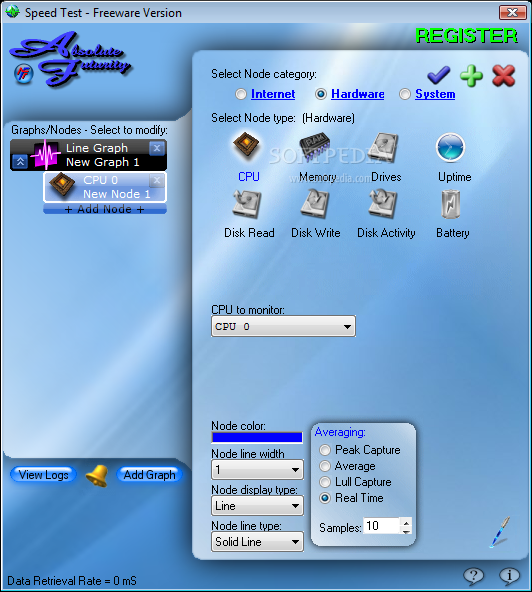This screenshot has width=532, height=592.
Task: Pick the Disk Activity node icon
Action: pos(383,204)
